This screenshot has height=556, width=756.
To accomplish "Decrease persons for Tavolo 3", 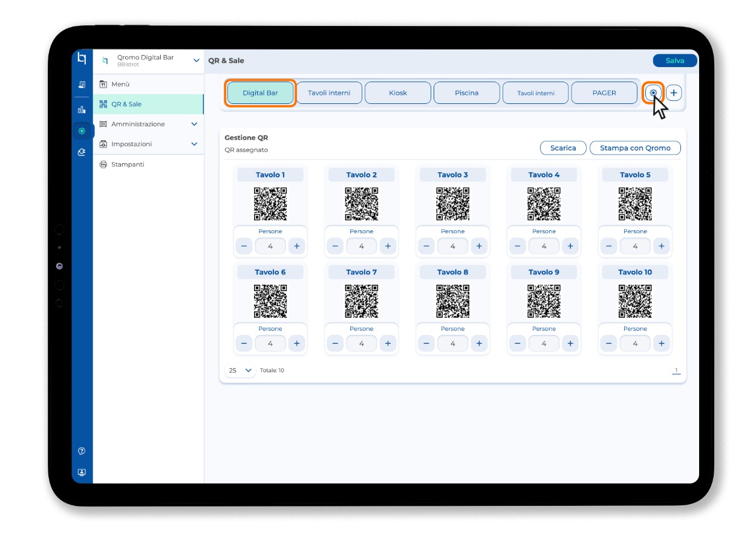I will click(426, 246).
